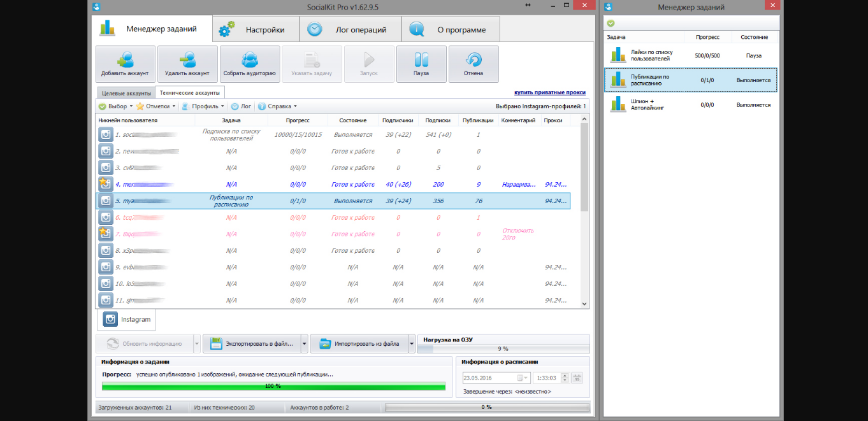This screenshot has height=421, width=868.
Task: Click Импортировать из файла button
Action: (360, 344)
